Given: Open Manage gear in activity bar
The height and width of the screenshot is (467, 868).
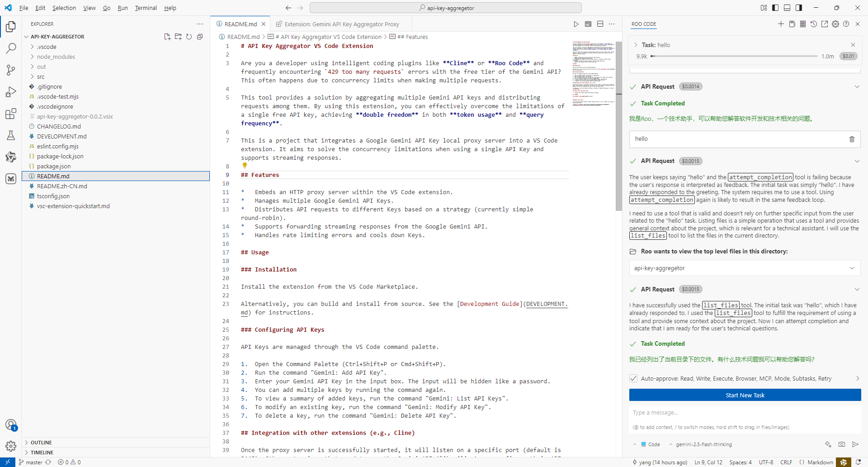Looking at the screenshot, I should click(x=11, y=446).
